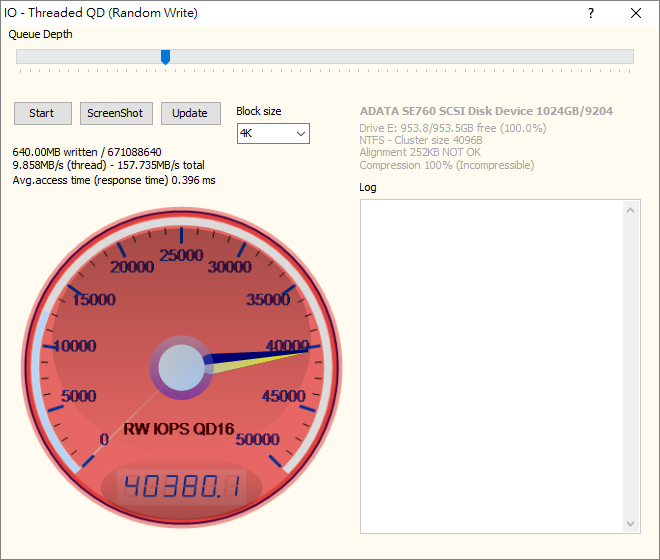Image resolution: width=660 pixels, height=560 pixels.
Task: Click the help question mark icon
Action: tap(591, 13)
